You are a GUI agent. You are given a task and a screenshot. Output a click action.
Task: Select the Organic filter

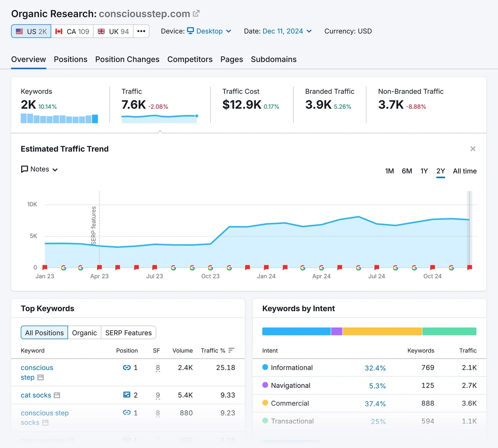(84, 333)
